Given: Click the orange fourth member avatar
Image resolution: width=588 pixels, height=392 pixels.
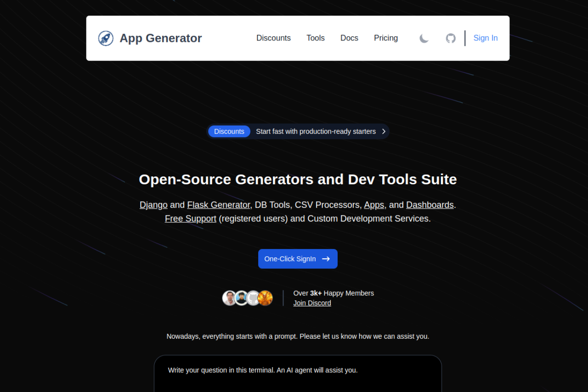Looking at the screenshot, I should (x=266, y=298).
